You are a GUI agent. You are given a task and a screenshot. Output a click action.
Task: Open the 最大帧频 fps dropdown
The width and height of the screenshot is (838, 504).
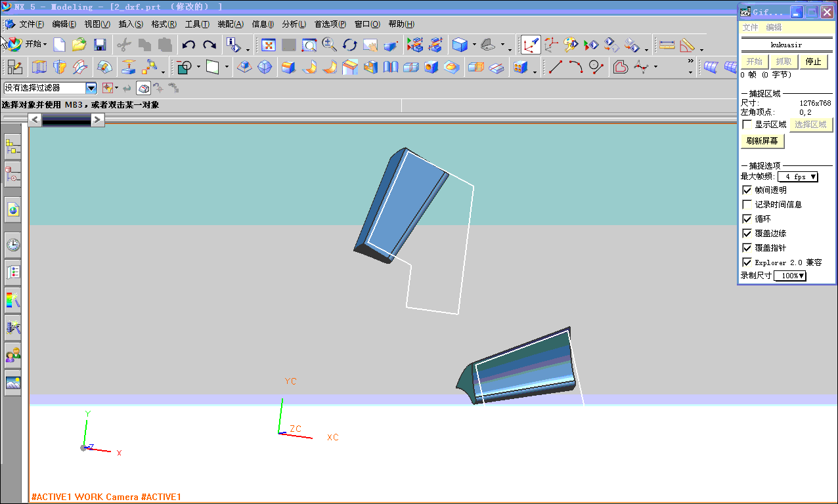[x=798, y=177]
